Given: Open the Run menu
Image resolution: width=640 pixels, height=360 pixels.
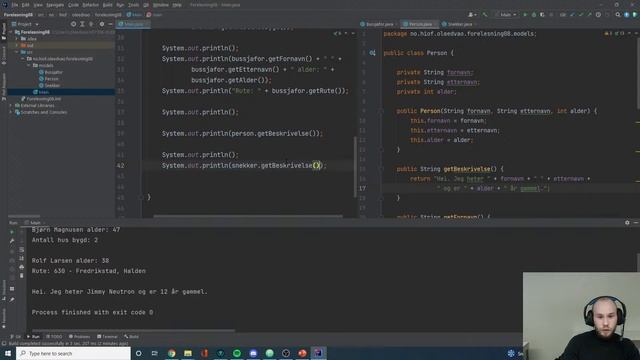Looking at the screenshot, I should coord(120,5).
